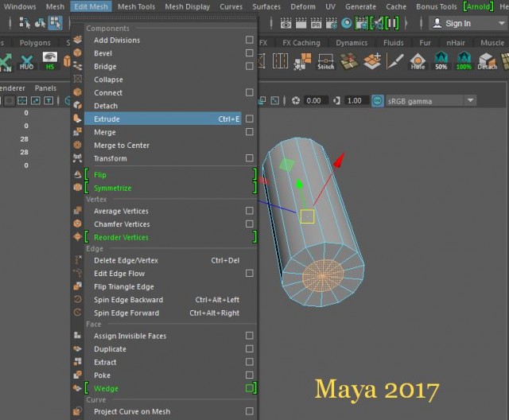
Task: Click the multi-cut knife shelf icon
Action: tap(394, 61)
